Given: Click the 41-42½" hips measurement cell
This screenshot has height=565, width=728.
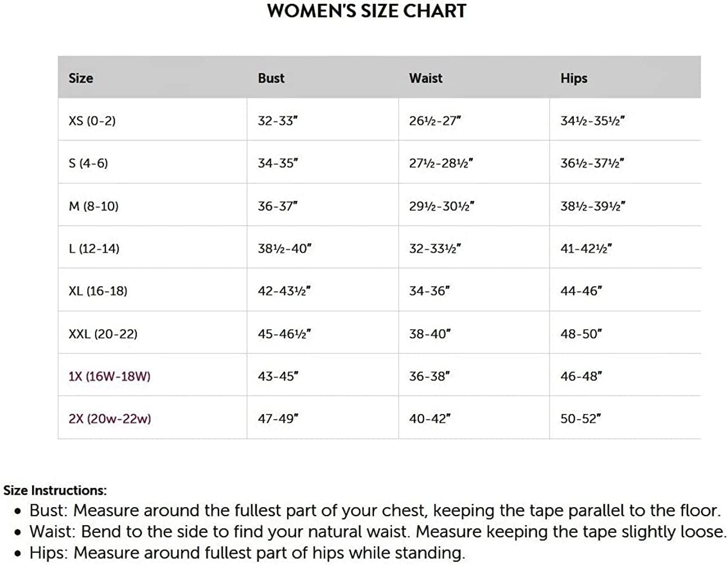Looking at the screenshot, I should 586,248.
